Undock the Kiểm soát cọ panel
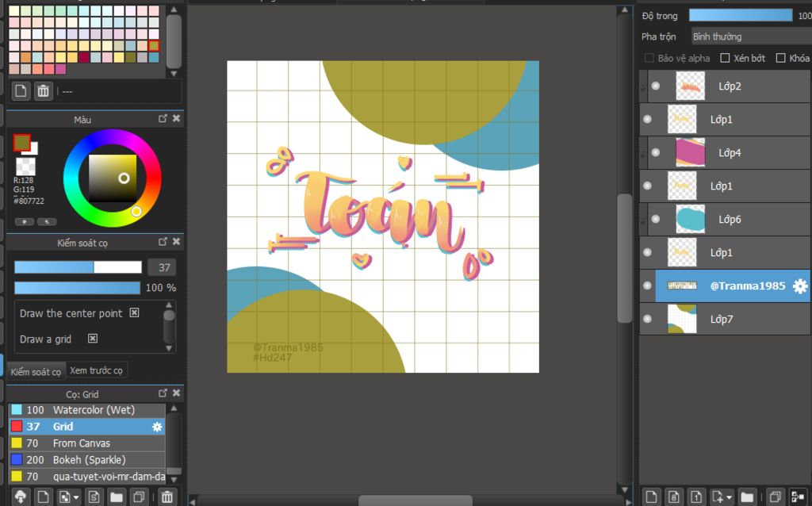 pos(163,242)
